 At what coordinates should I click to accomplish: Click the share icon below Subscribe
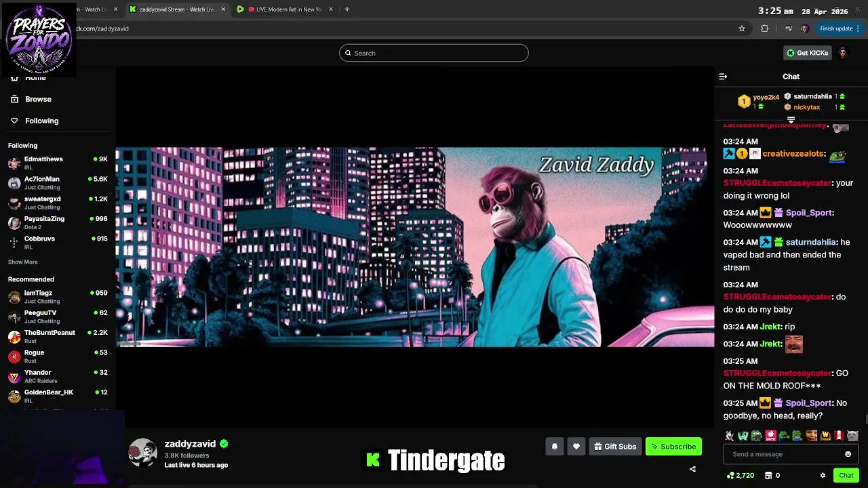[692, 469]
